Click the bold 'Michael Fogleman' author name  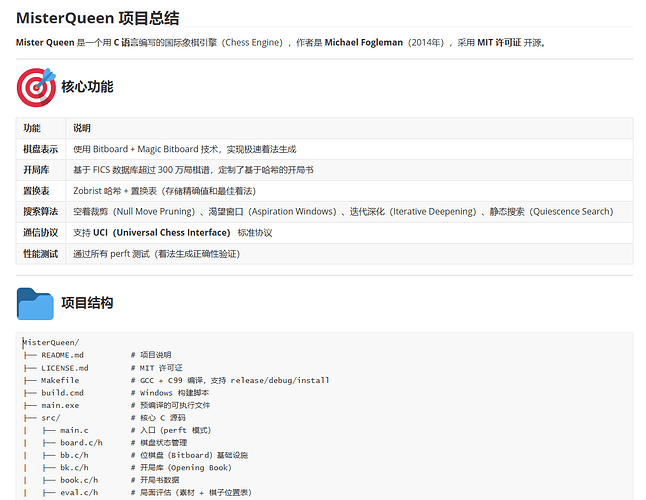364,42
